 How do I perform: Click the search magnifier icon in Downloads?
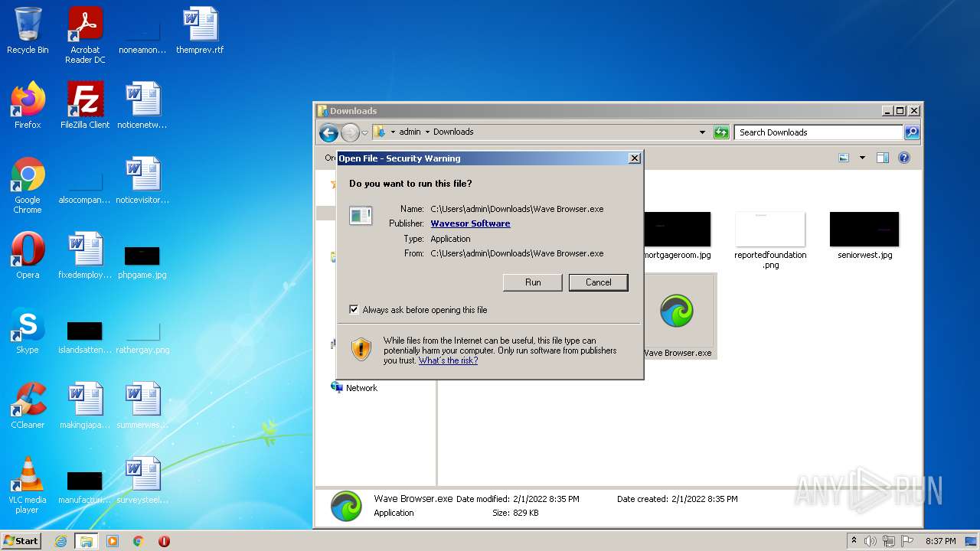point(911,132)
